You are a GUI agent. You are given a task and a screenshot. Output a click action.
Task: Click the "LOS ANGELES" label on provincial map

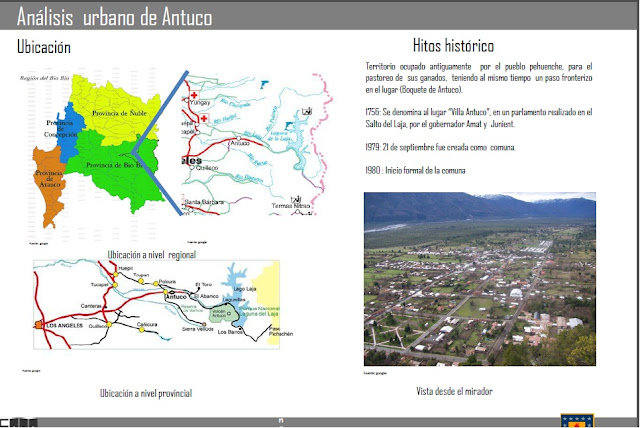[x=64, y=326]
